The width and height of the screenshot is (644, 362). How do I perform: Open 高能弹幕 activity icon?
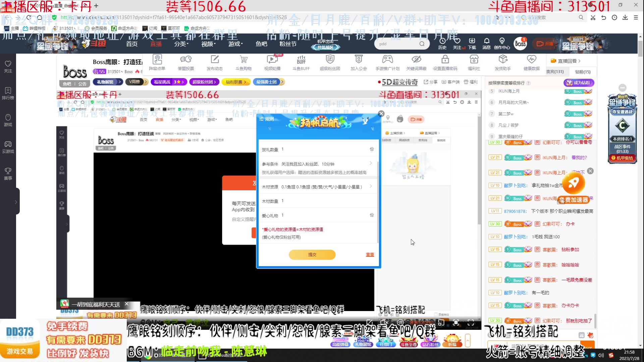click(x=340, y=341)
